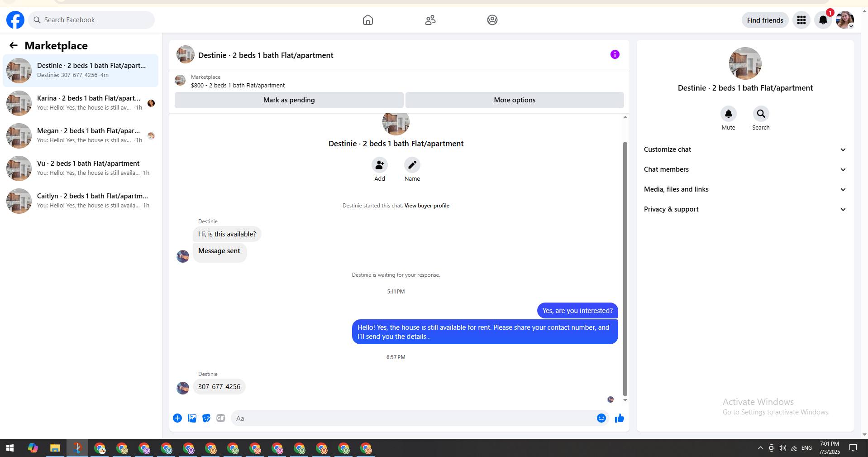Open the Caitlyn conversation
This screenshot has height=457, width=868.
(81, 201)
